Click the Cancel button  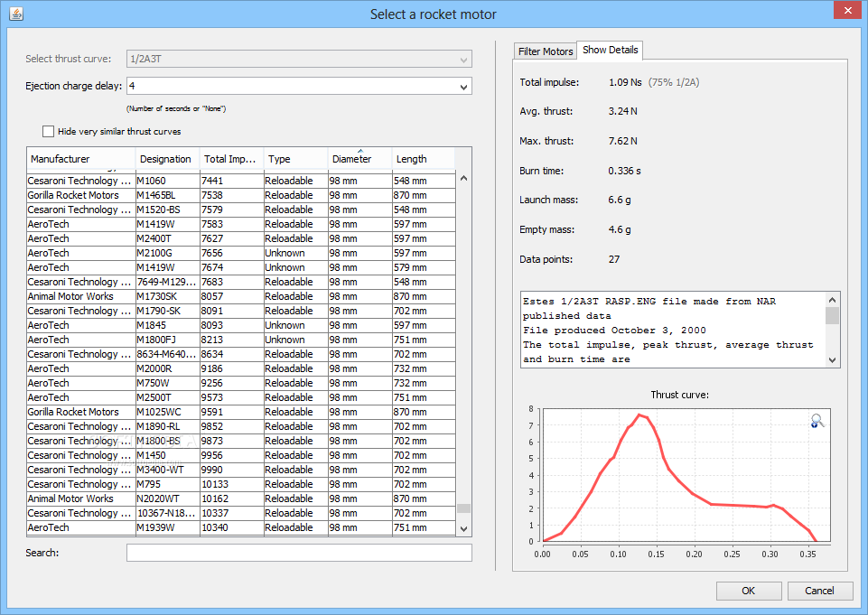[819, 591]
